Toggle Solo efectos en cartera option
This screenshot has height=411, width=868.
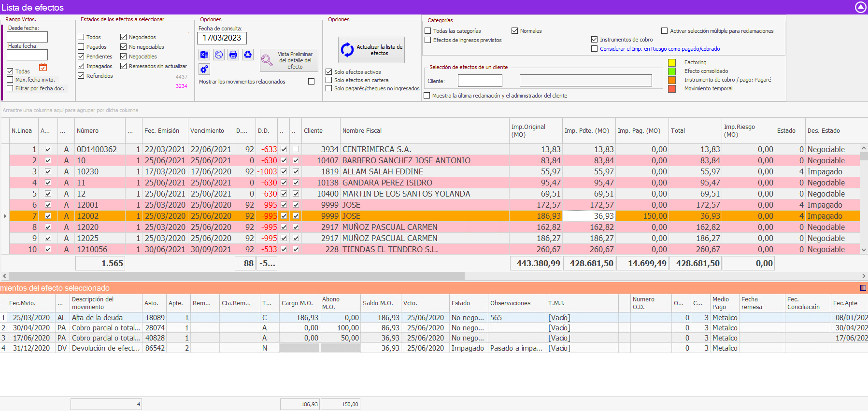[x=329, y=80]
